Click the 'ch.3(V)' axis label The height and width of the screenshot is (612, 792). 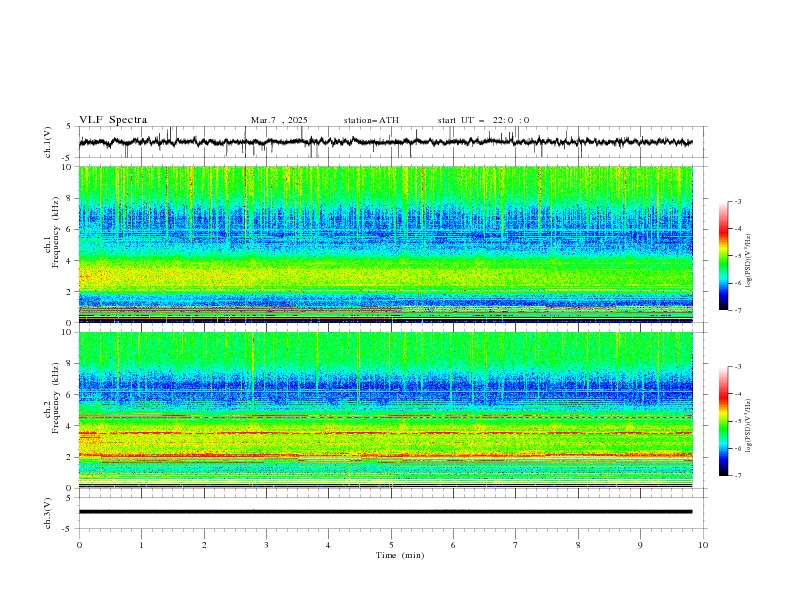point(48,513)
